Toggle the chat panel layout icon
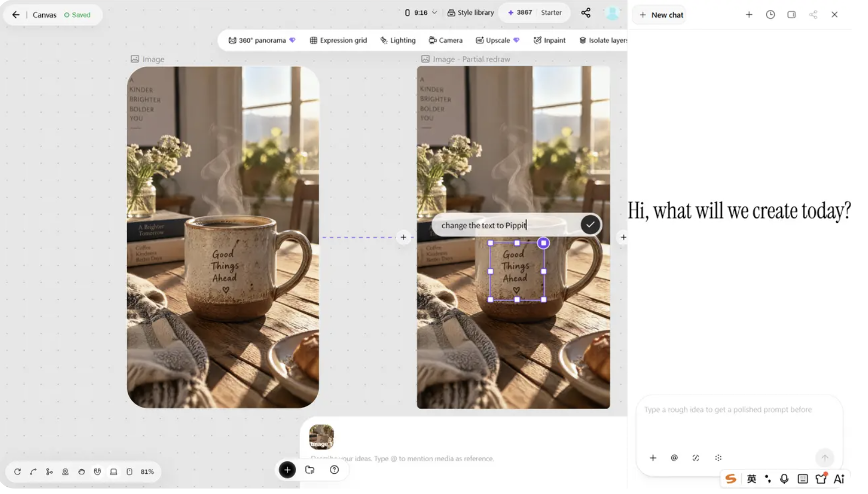 click(792, 15)
